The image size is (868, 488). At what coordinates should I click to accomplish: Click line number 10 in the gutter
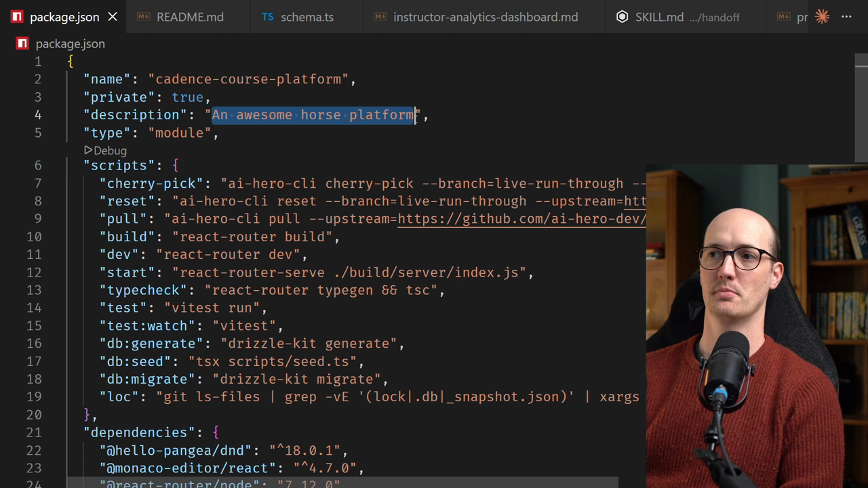coord(34,237)
